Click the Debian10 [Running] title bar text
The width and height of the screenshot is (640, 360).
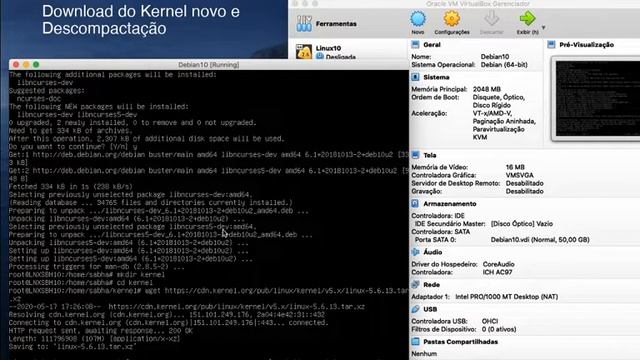pos(209,64)
